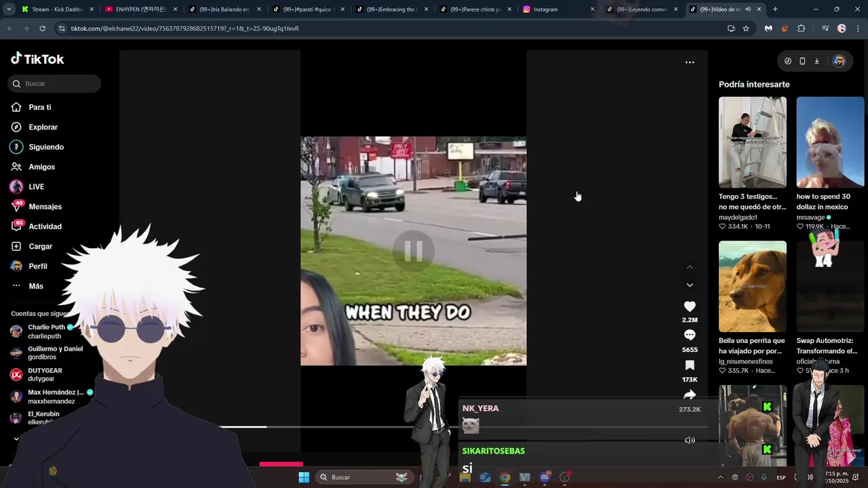Go to the next video arrow
The height and width of the screenshot is (488, 868).
pyautogui.click(x=690, y=285)
